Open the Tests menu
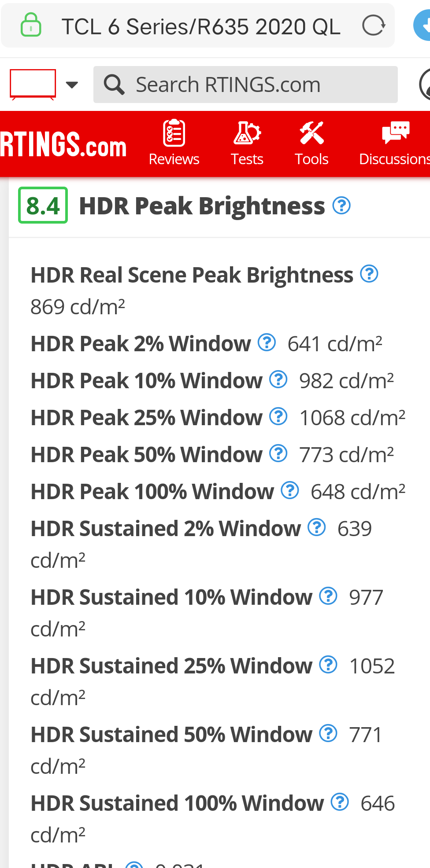The width and height of the screenshot is (430, 868). pos(247,143)
